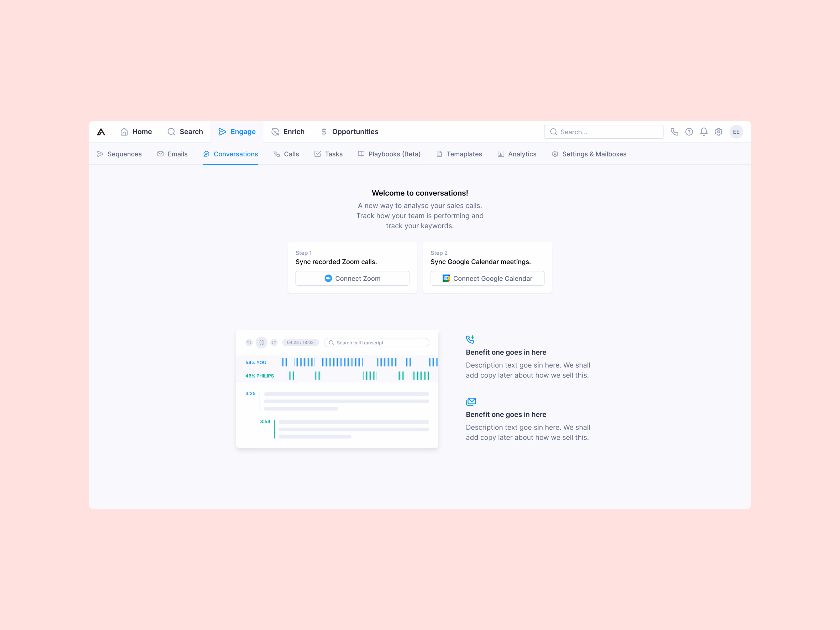Viewport: 840px width, 630px height.
Task: Click the forward icon in call player
Action: (274, 343)
